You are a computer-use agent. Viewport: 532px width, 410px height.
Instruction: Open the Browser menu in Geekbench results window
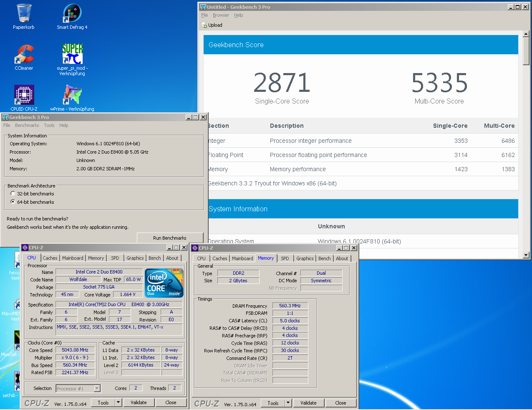(x=221, y=15)
